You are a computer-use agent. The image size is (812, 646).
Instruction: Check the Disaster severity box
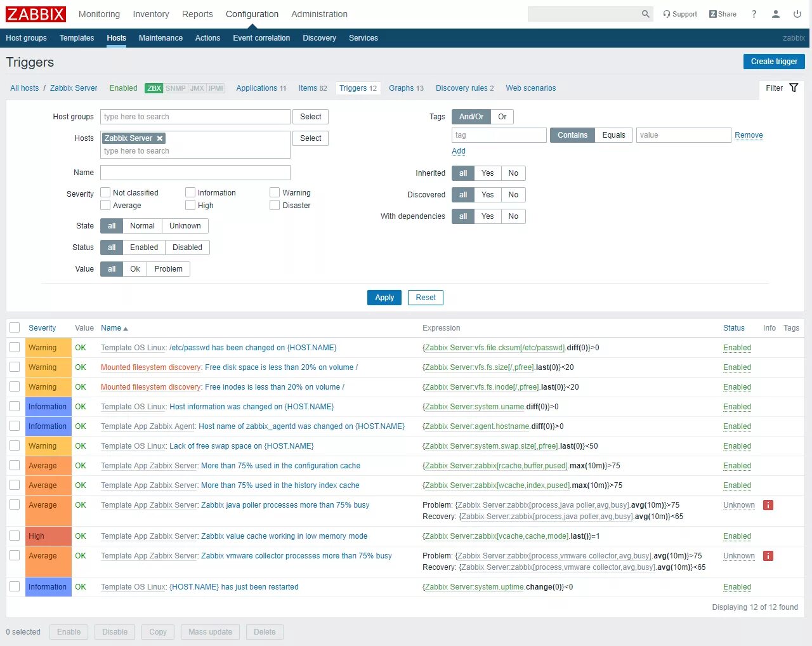(x=275, y=205)
